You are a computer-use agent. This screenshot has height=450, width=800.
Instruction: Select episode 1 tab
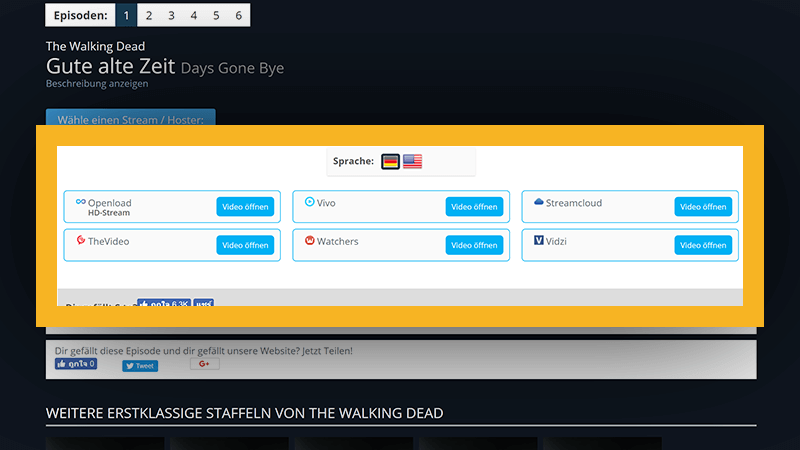pyautogui.click(x=127, y=15)
